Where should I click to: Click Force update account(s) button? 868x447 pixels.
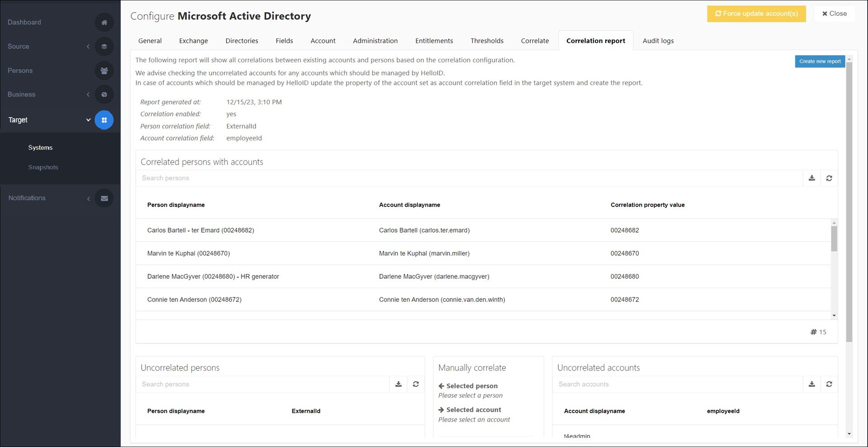click(756, 14)
